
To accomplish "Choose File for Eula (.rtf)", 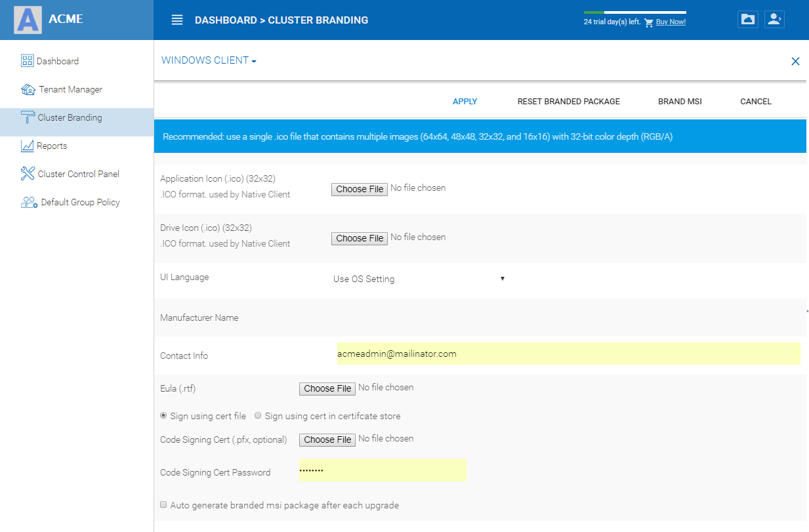I will pyautogui.click(x=327, y=388).
